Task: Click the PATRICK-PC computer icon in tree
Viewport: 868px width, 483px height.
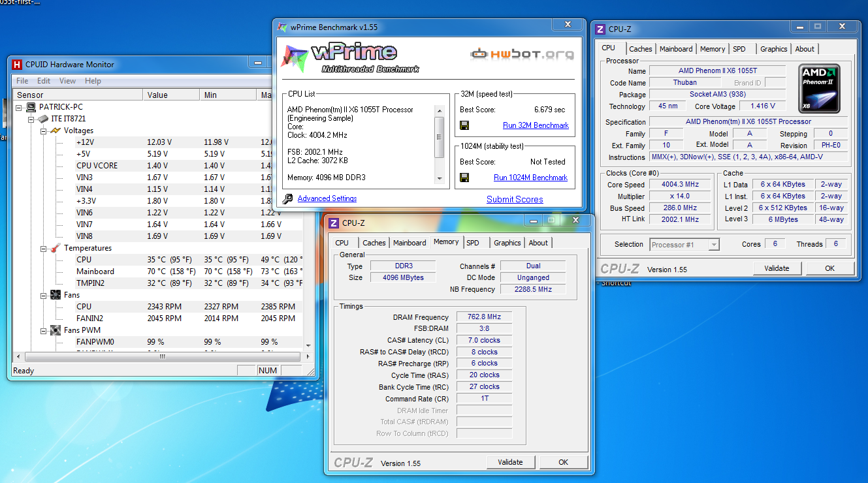Action: click(x=31, y=107)
